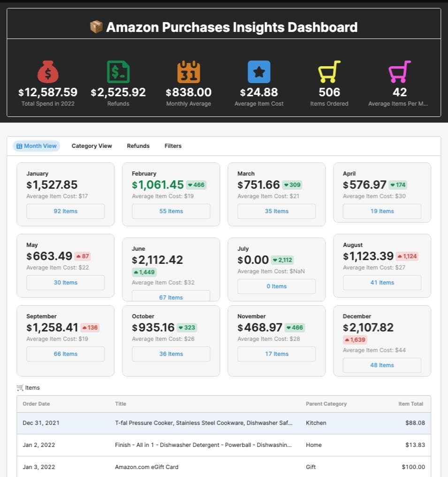Screen dimensions: 448x477
Task: Switch to the Category View tab
Action: [x=91, y=146]
